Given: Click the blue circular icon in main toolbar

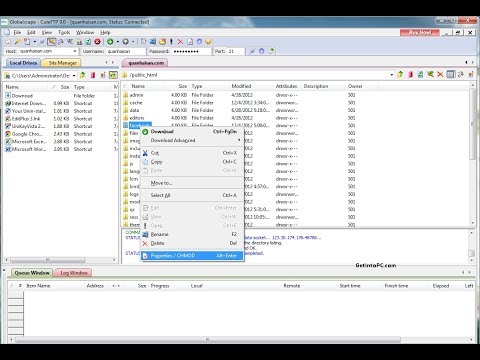Looking at the screenshot, I should coord(199,42).
